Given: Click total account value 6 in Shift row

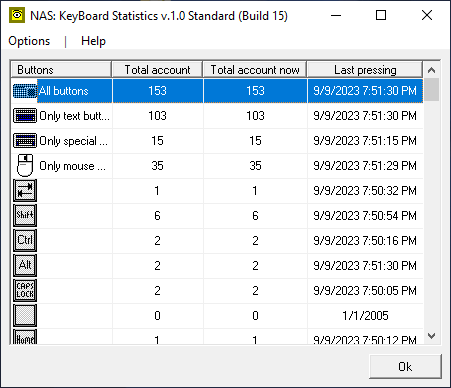Looking at the screenshot, I should pyautogui.click(x=157, y=216).
